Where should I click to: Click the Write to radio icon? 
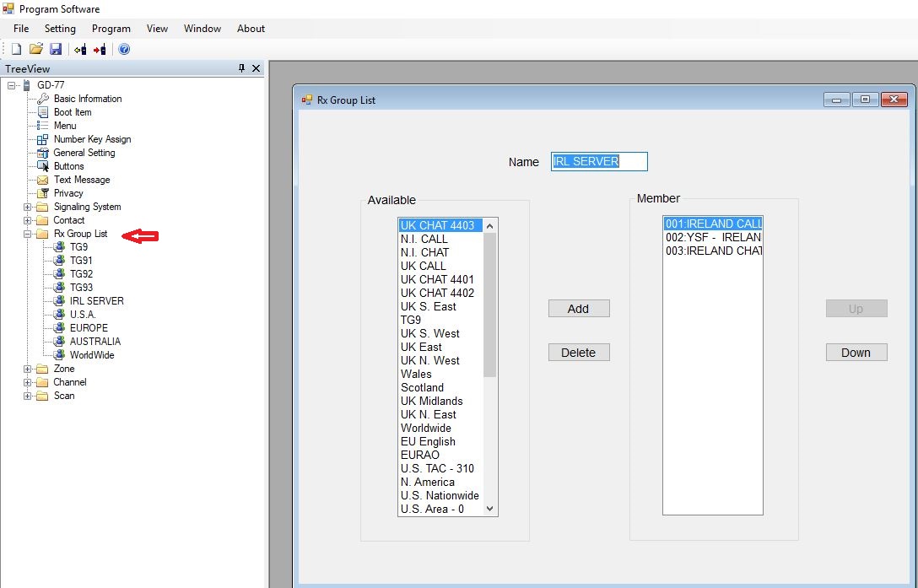pos(100,49)
